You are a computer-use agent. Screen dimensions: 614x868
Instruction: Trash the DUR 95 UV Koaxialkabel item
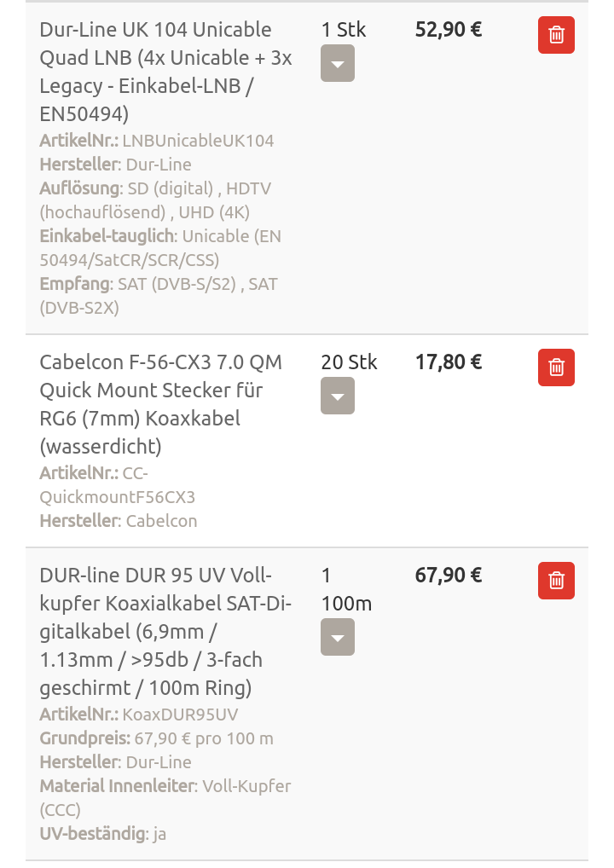[x=556, y=581]
